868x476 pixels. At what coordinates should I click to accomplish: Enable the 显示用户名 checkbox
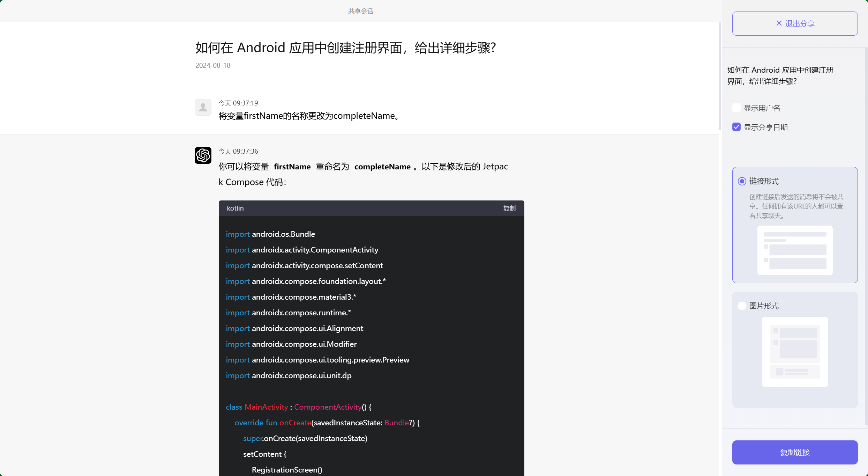point(736,108)
